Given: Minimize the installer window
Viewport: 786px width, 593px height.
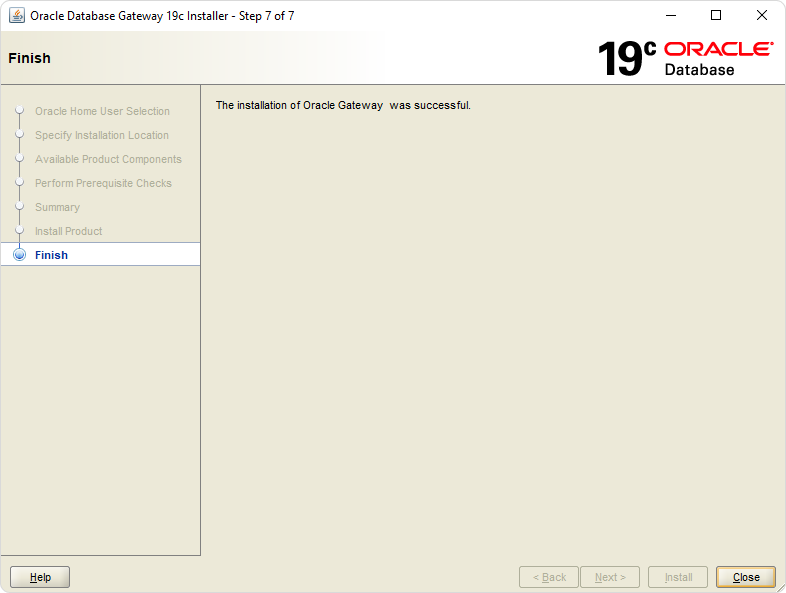Looking at the screenshot, I should (671, 16).
